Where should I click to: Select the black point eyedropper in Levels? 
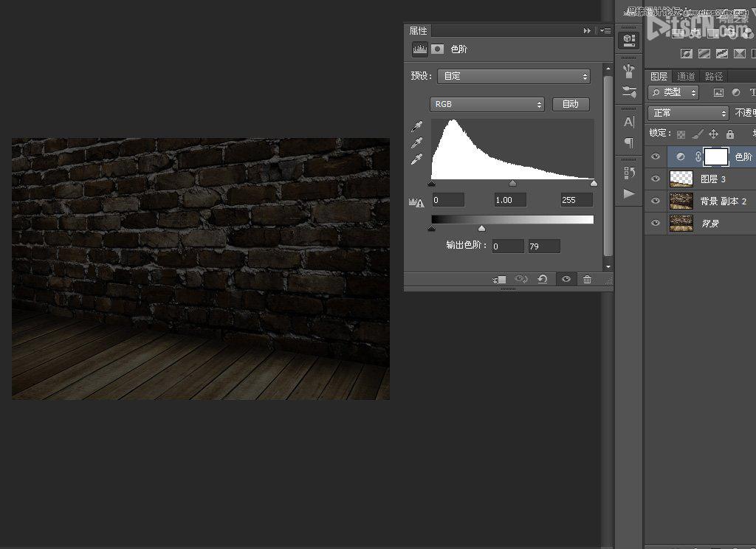(x=417, y=127)
